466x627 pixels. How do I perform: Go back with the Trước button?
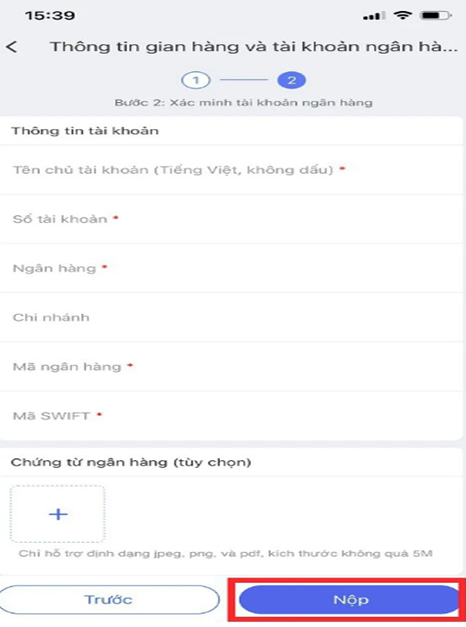coord(109,599)
